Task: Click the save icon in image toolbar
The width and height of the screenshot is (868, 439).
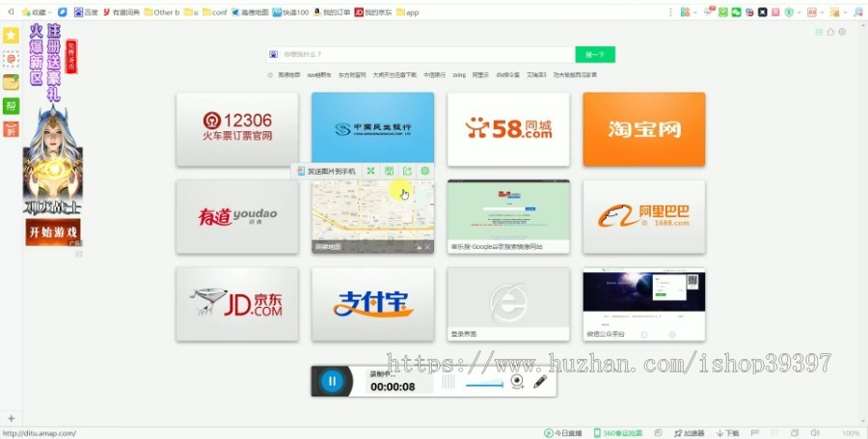Action: [389, 171]
